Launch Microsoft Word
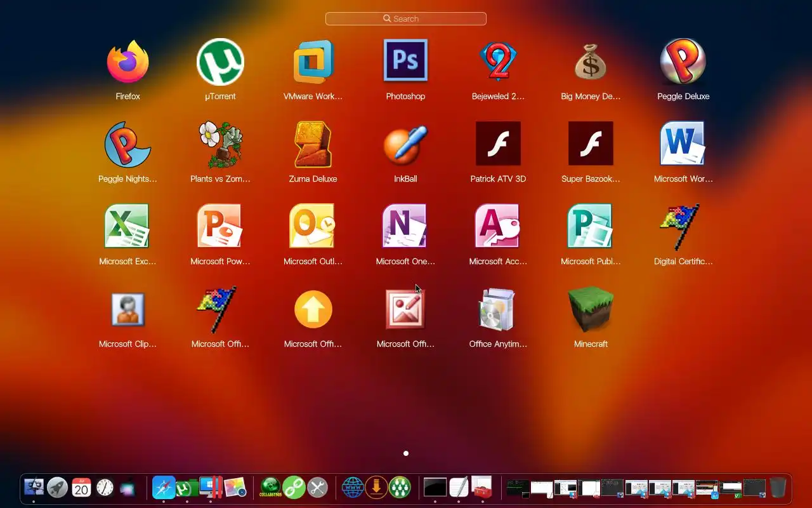Image resolution: width=812 pixels, height=508 pixels. tap(683, 144)
